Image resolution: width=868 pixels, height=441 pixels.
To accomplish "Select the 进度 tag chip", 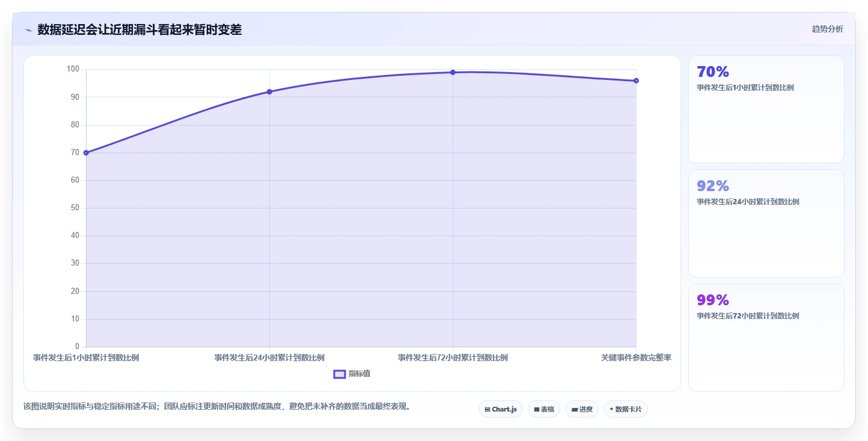I will click(x=582, y=409).
